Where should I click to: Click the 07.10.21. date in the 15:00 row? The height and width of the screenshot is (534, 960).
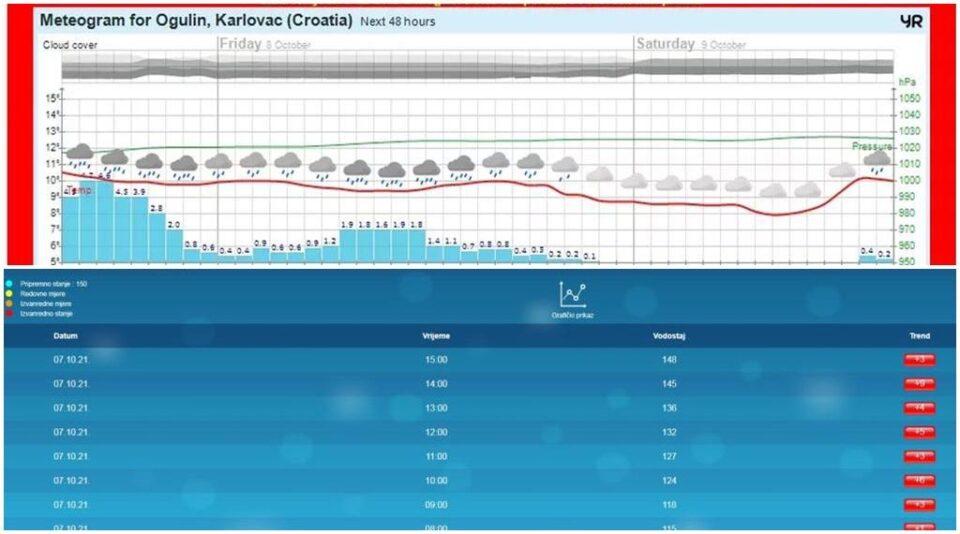click(71, 359)
